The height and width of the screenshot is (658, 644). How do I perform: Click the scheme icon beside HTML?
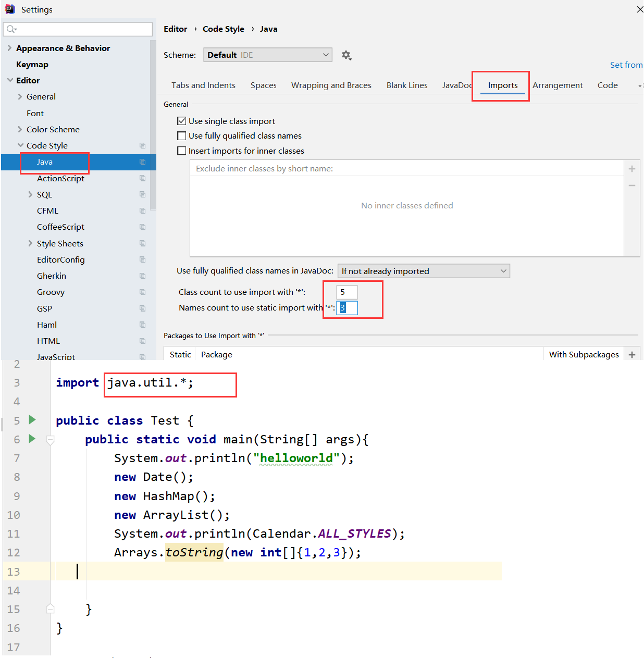pos(142,341)
